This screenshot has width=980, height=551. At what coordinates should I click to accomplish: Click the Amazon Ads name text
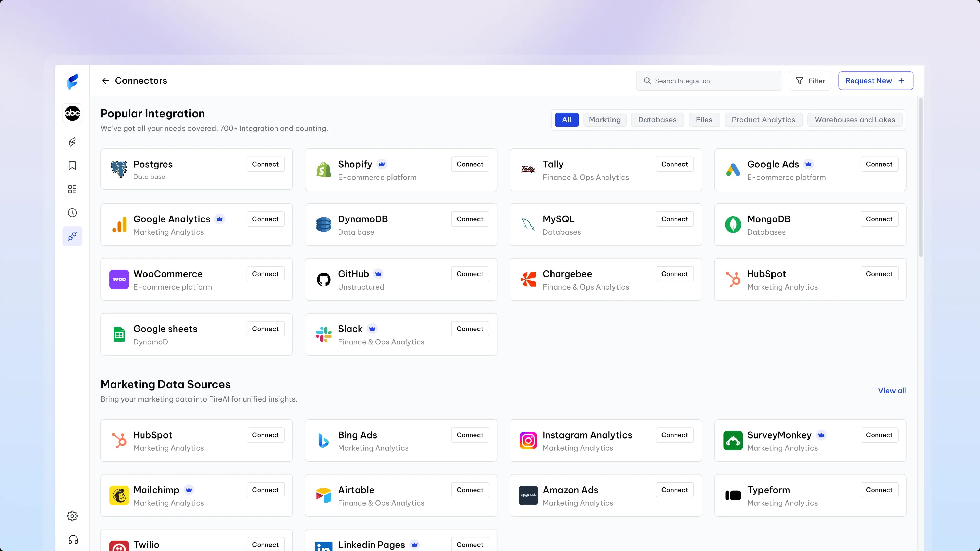coord(570,490)
